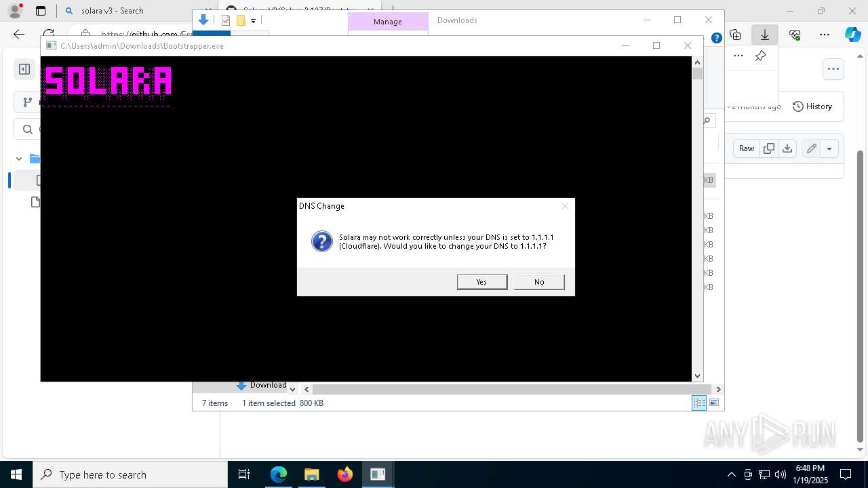
Task: Click the taskbar search box
Action: (130, 474)
